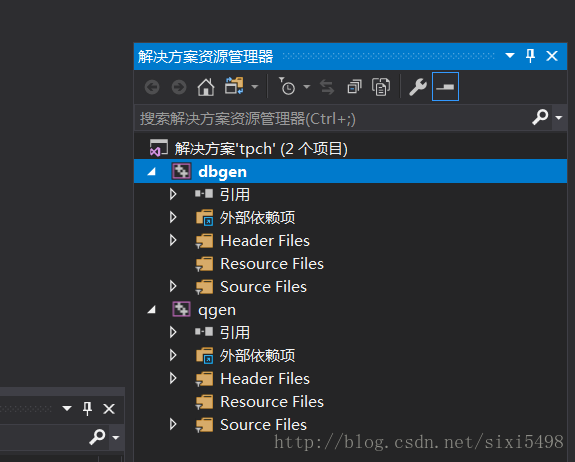The width and height of the screenshot is (575, 462).
Task: Expand Source Files under qgen
Action: pyautogui.click(x=173, y=425)
